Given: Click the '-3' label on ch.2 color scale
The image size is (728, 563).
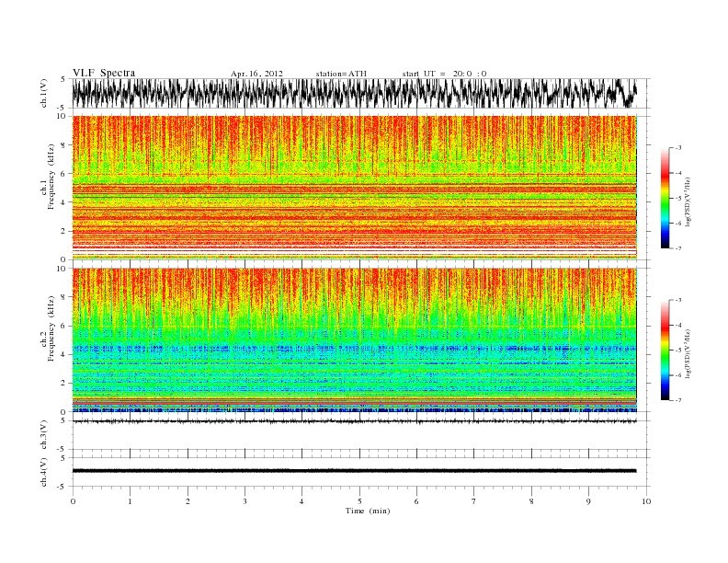Looking at the screenshot, I should [x=678, y=300].
